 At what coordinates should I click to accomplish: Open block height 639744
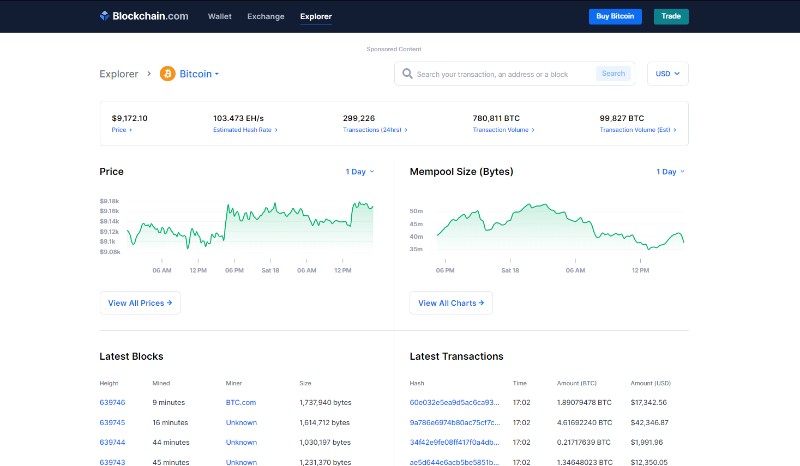[x=112, y=442]
